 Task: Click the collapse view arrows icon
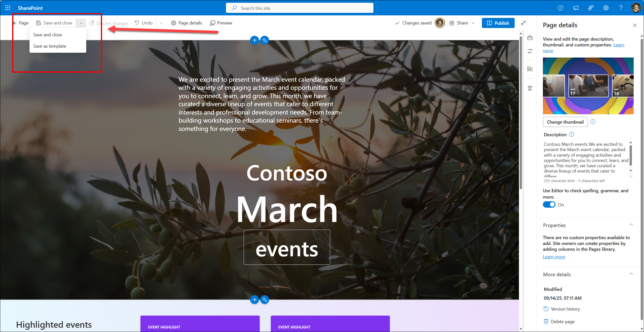pyautogui.click(x=523, y=23)
